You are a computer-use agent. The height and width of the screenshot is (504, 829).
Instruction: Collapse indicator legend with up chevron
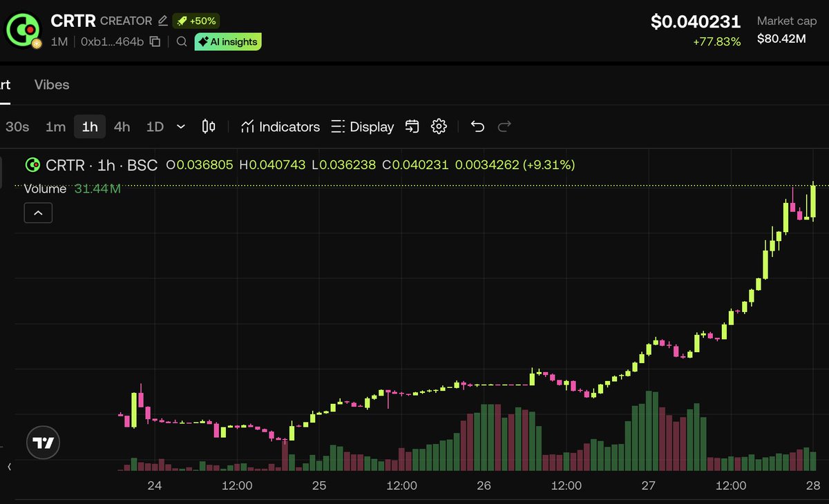(x=38, y=213)
